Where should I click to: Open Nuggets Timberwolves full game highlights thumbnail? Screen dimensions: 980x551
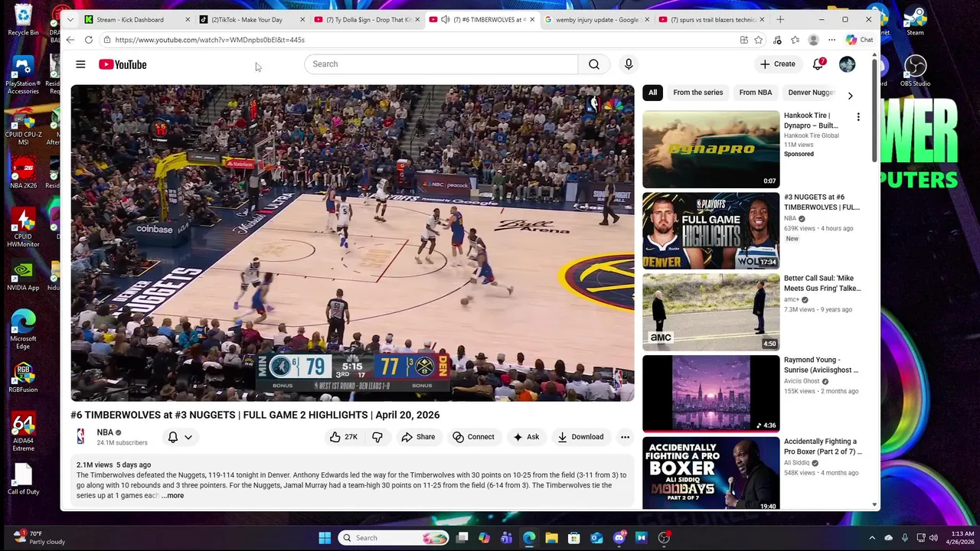[711, 230]
